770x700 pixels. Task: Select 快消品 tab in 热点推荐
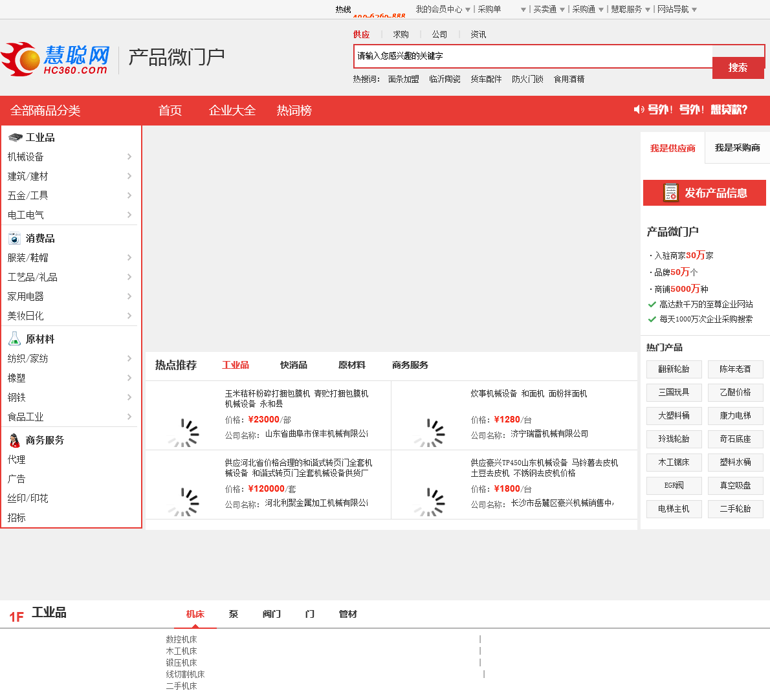(294, 365)
